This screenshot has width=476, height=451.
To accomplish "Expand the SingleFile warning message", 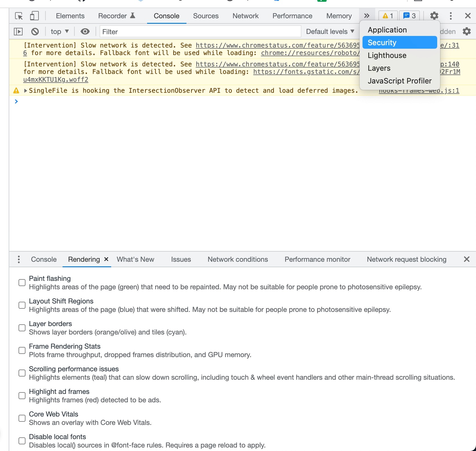I will pyautogui.click(x=25, y=91).
